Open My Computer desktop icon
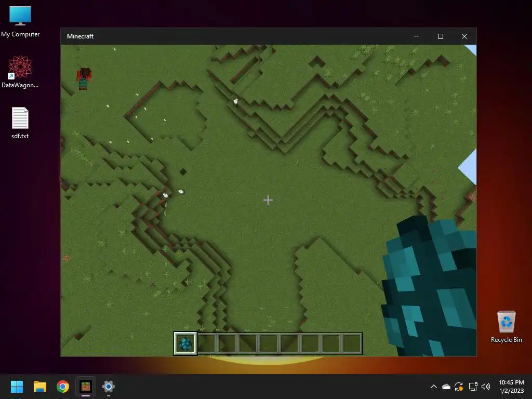This screenshot has width=532, height=399. click(20, 21)
